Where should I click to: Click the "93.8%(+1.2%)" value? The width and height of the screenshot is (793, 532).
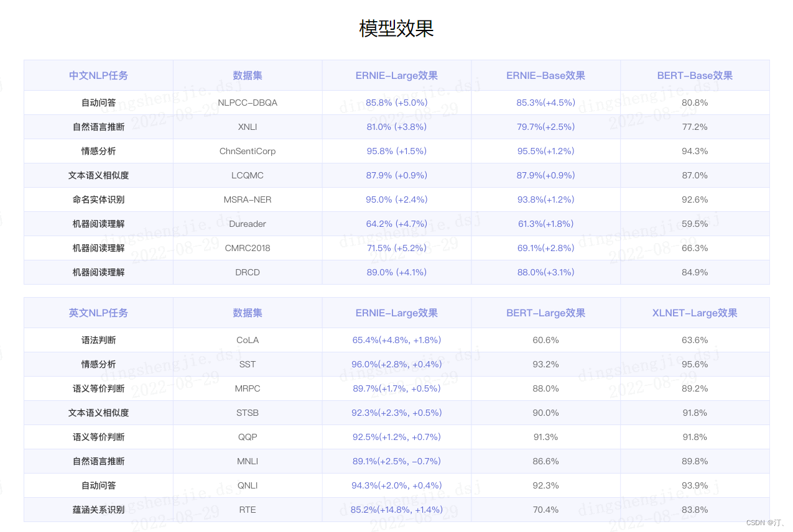[x=545, y=199]
